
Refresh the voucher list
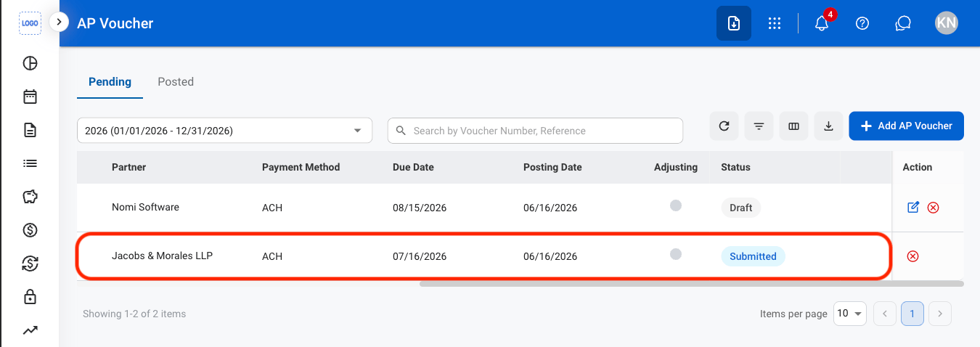pyautogui.click(x=724, y=126)
